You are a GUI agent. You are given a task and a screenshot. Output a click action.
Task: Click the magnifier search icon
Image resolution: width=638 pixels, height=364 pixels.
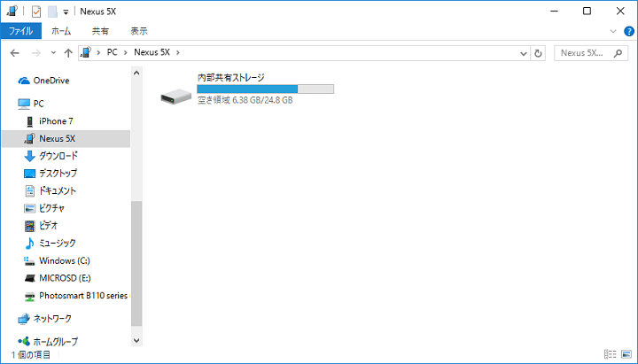click(x=619, y=53)
